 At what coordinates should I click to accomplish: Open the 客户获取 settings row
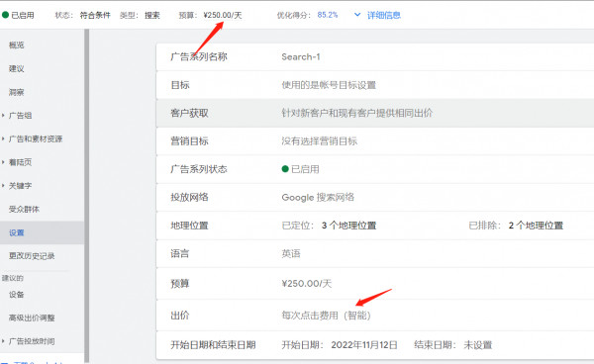point(375,113)
